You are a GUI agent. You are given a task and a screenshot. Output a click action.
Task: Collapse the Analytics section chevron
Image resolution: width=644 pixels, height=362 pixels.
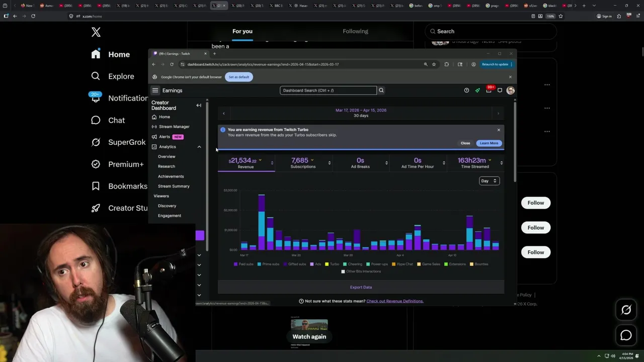[199, 147]
